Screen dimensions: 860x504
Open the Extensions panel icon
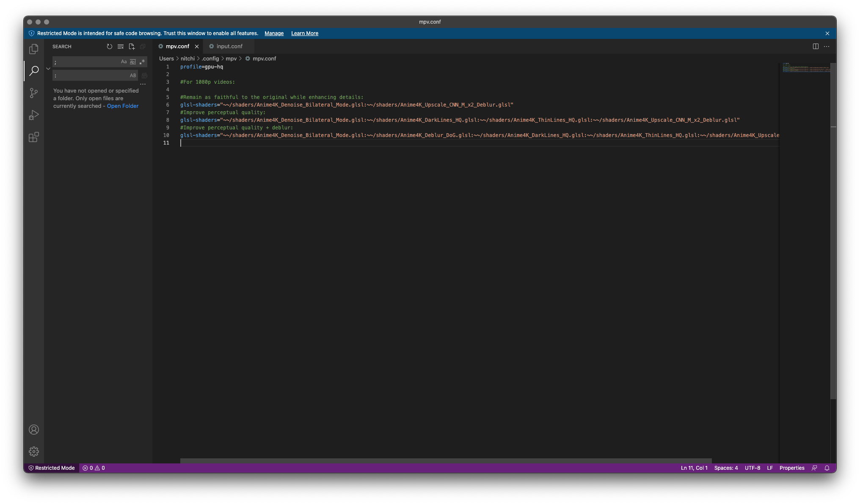point(33,137)
